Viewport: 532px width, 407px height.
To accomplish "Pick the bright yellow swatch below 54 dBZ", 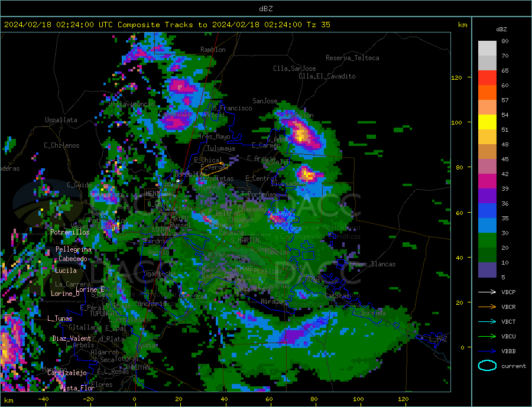I will [487, 122].
